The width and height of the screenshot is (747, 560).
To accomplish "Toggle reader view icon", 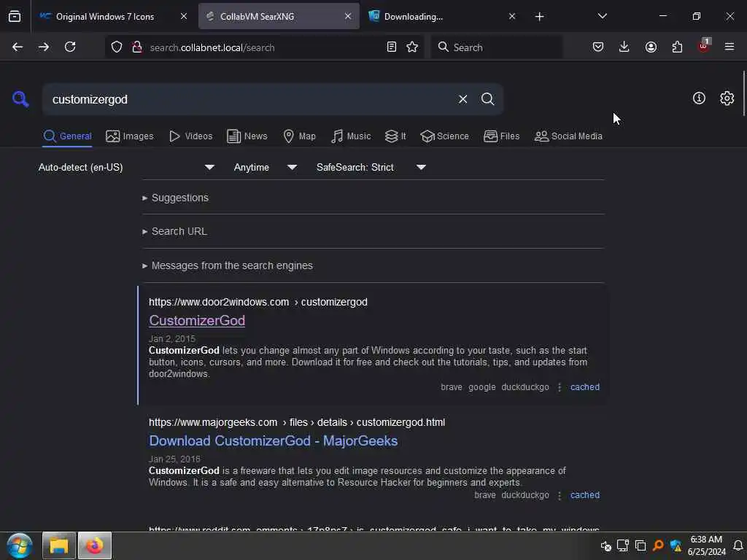I will pos(392,47).
